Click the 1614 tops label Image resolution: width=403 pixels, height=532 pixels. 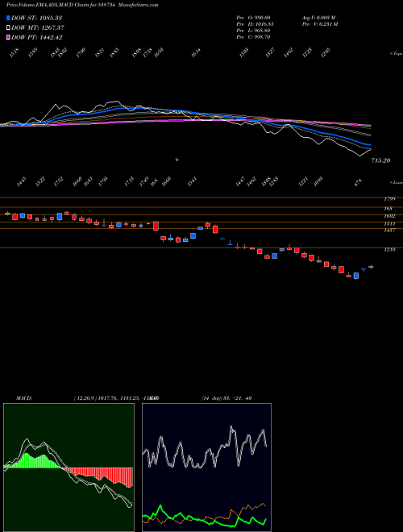pyautogui.click(x=196, y=52)
